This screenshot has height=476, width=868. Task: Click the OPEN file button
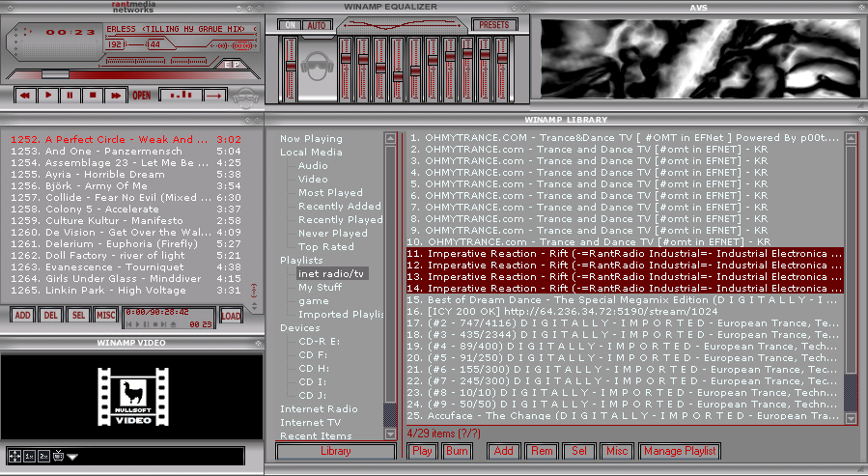142,96
